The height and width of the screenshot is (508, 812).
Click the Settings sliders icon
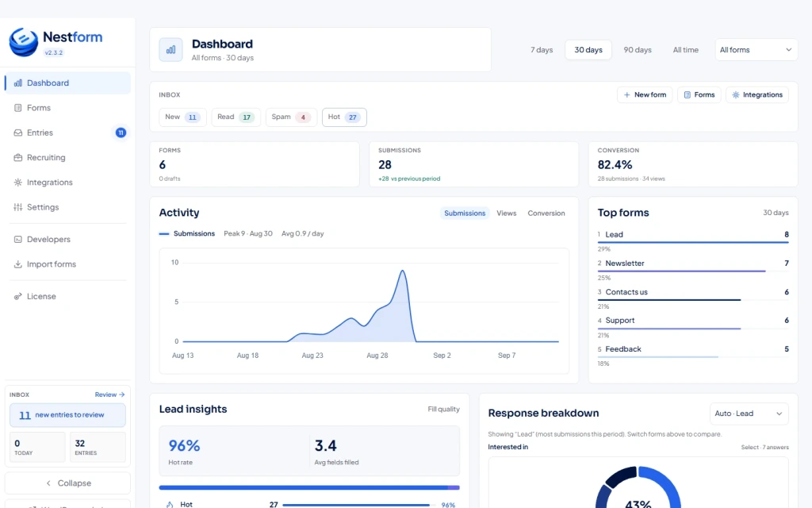click(18, 207)
